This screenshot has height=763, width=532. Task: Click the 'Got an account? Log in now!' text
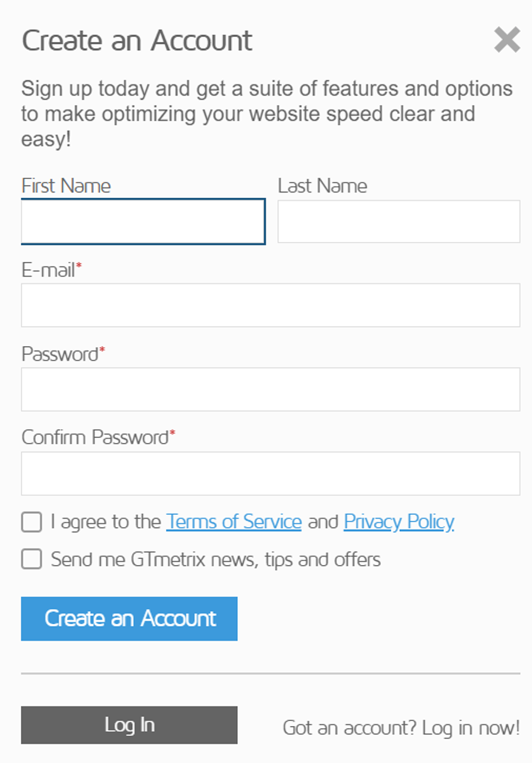point(401,727)
